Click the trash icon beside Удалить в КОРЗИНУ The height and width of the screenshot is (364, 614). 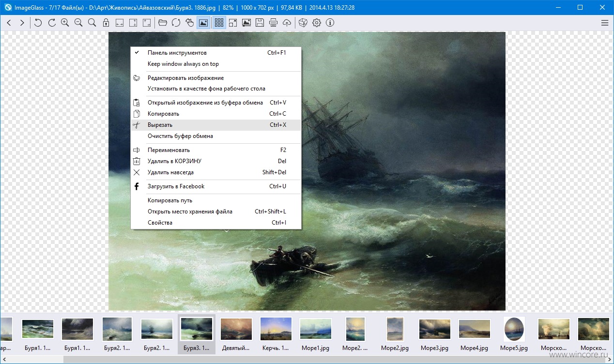[x=137, y=161]
